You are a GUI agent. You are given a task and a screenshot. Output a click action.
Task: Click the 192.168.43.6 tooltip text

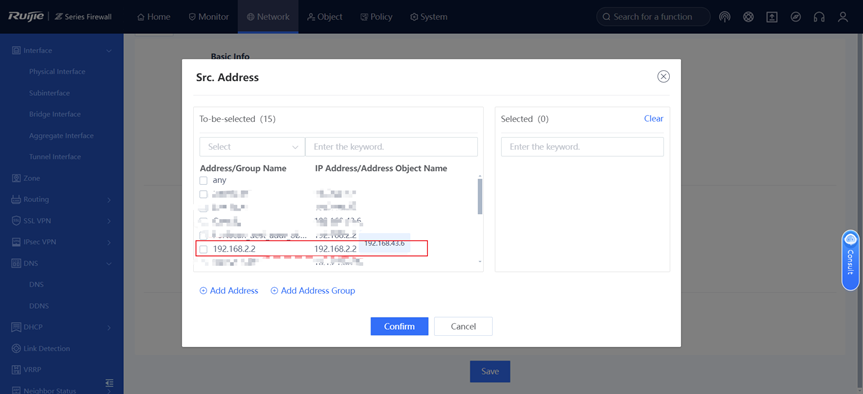tap(385, 243)
